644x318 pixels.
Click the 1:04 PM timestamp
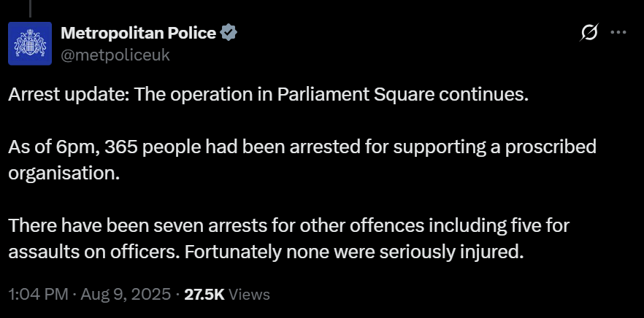(38, 294)
